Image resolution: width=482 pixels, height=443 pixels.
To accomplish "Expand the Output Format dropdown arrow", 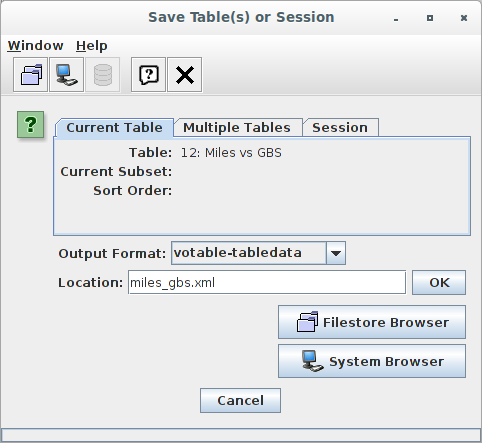I will [x=336, y=253].
